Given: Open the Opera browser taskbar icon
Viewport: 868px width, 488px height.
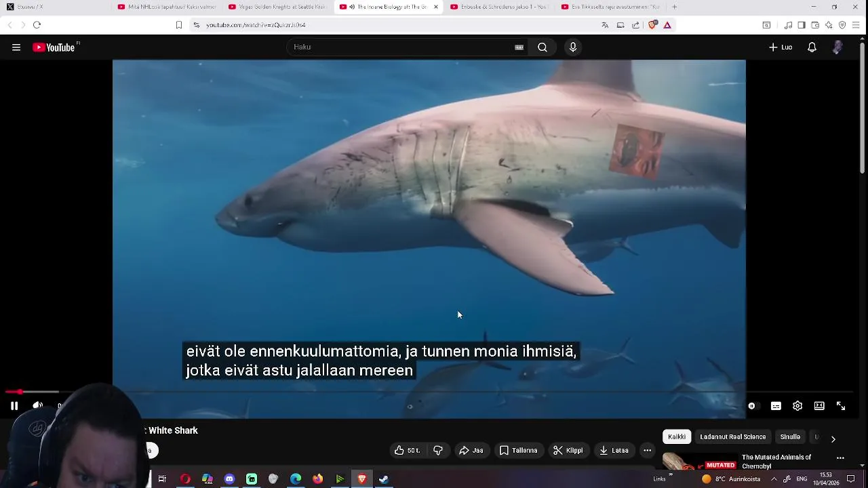Looking at the screenshot, I should (x=185, y=479).
